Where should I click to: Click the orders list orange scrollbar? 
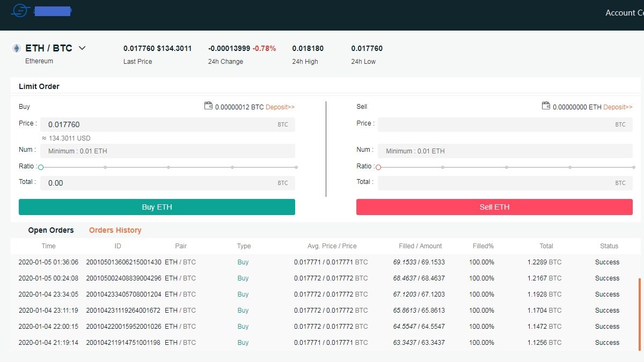pos(639,314)
